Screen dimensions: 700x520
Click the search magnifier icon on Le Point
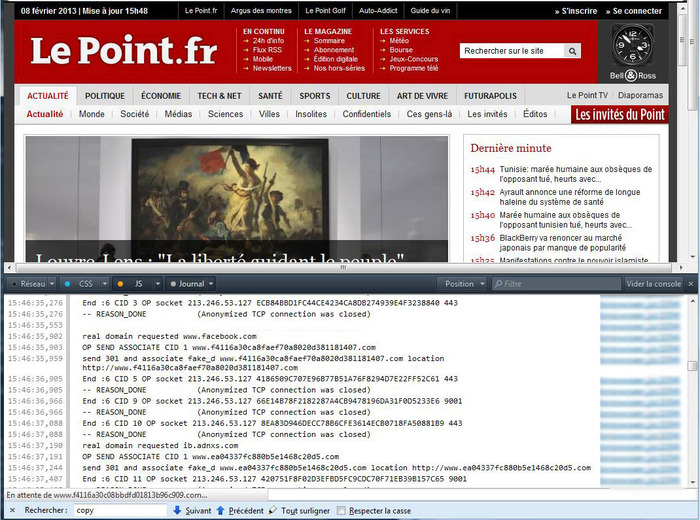(x=572, y=51)
